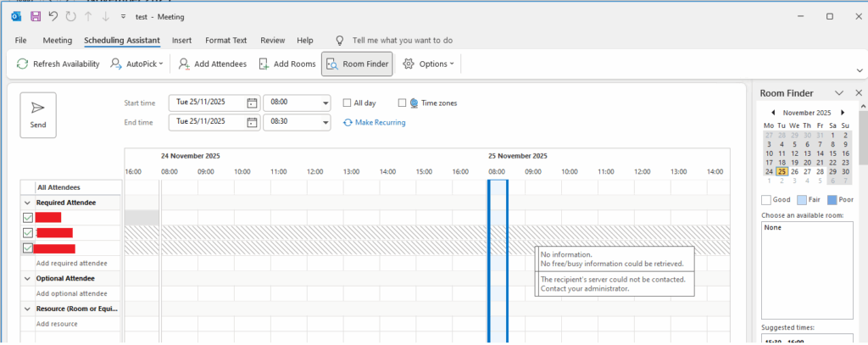This screenshot has height=345, width=868.
Task: Tick the Time zones checkbox
Action: [x=403, y=103]
